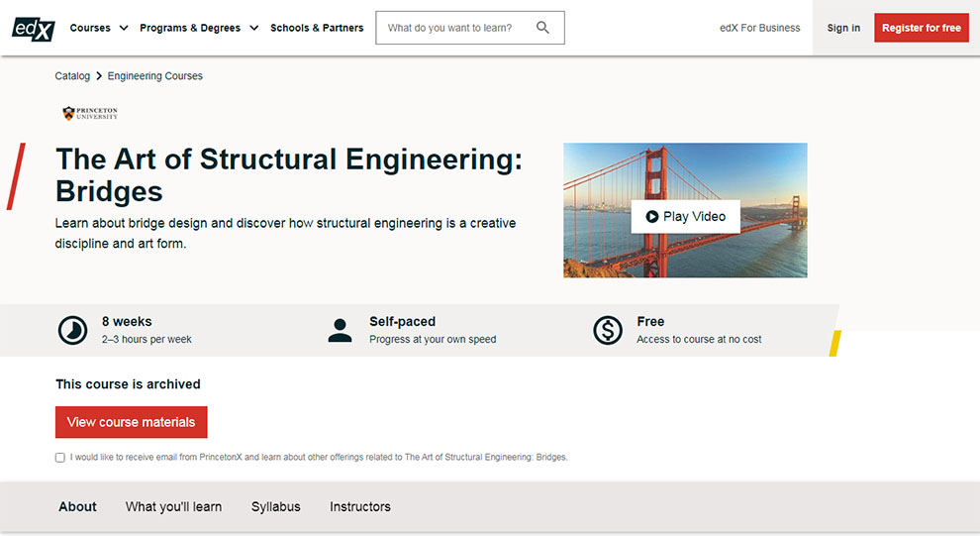980x536 pixels.
Task: Click the dollar icon beside Free
Action: tap(608, 330)
